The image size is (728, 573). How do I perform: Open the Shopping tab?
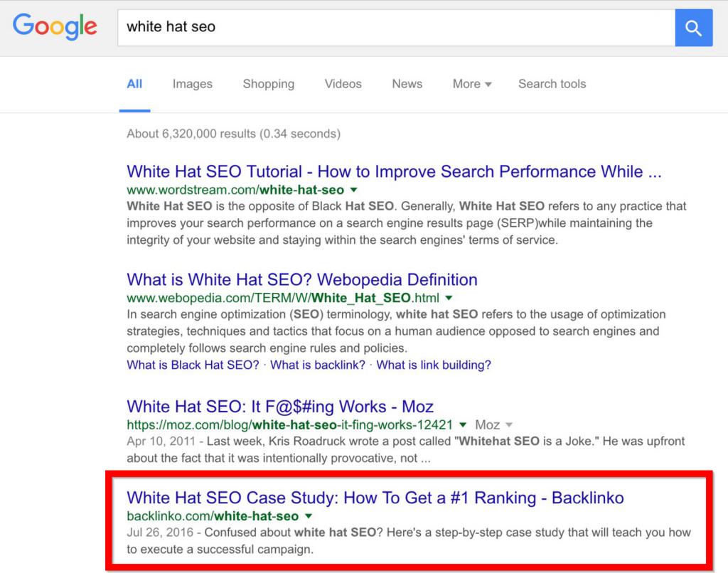[268, 84]
